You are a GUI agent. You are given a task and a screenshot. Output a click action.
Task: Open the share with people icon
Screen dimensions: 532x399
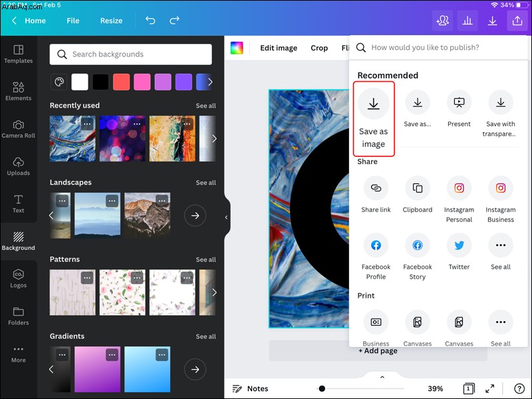coord(443,21)
